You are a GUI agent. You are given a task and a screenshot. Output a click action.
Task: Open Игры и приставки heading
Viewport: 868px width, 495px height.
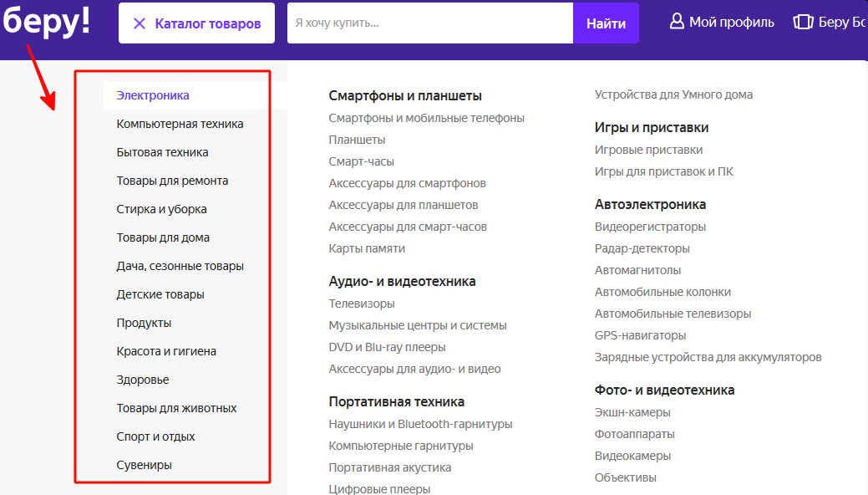coord(652,127)
